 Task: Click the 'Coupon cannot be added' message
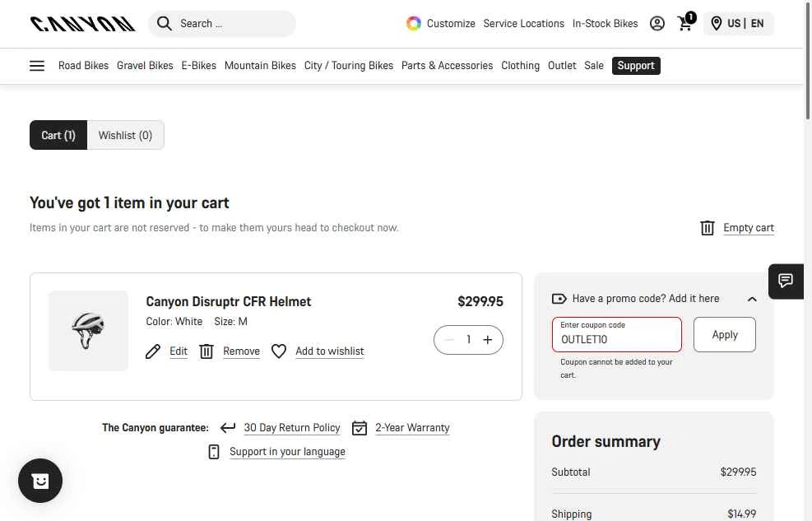pyautogui.click(x=616, y=368)
